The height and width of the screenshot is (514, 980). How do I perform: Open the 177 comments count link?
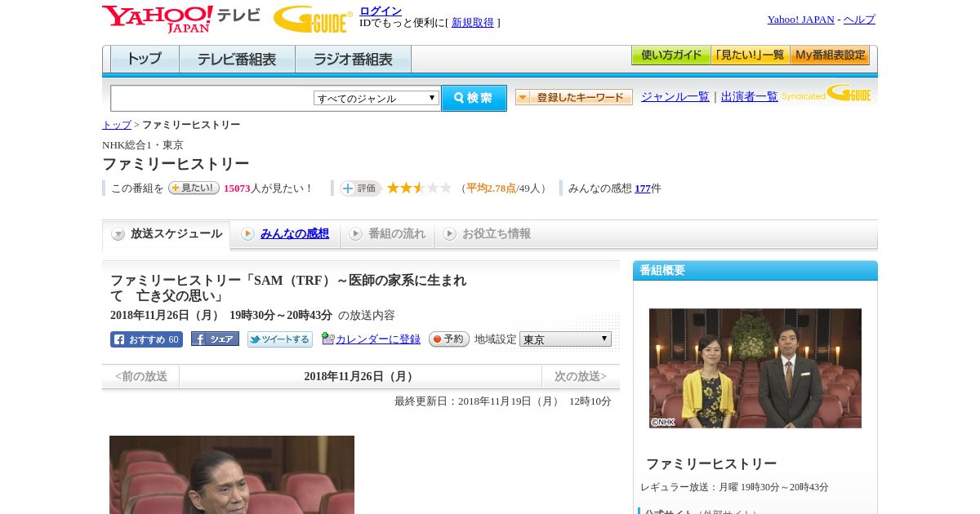tap(643, 188)
